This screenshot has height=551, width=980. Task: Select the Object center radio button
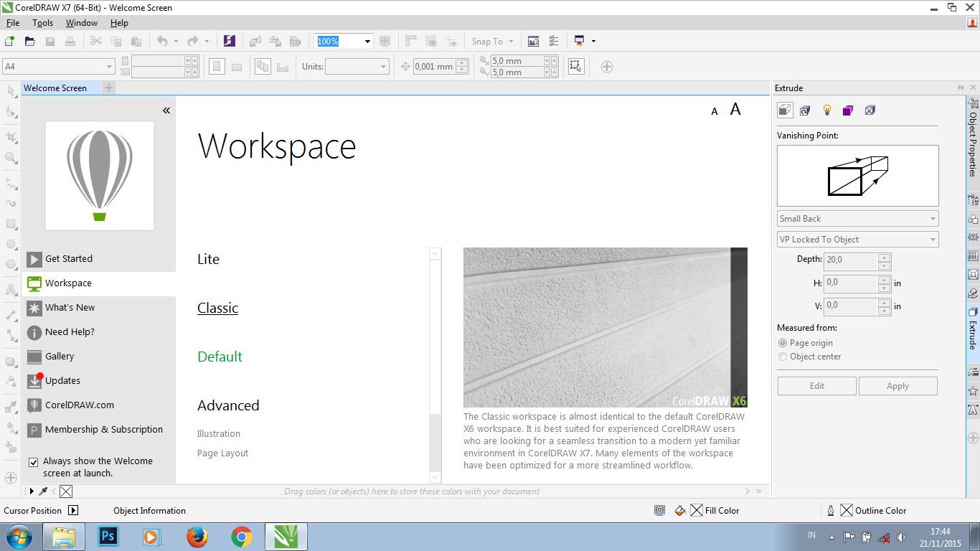tap(783, 357)
